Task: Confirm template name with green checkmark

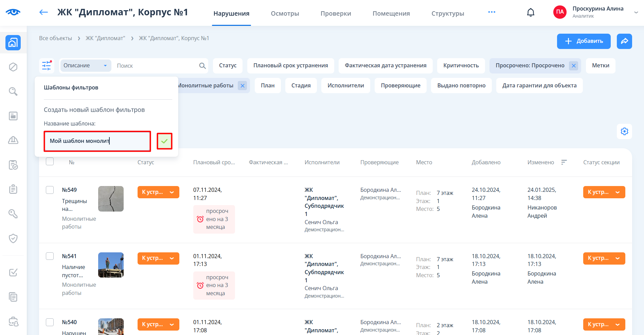Action: pyautogui.click(x=164, y=141)
